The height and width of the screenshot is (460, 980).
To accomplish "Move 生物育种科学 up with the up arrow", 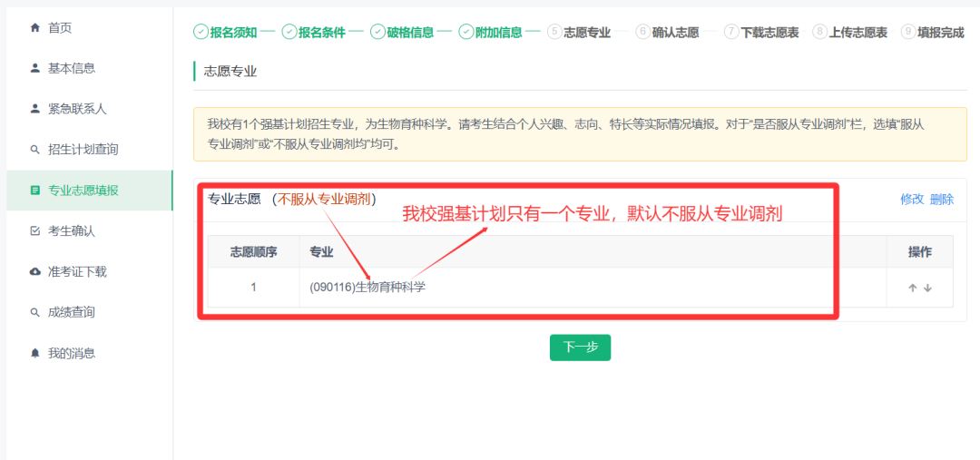I will pos(913,288).
